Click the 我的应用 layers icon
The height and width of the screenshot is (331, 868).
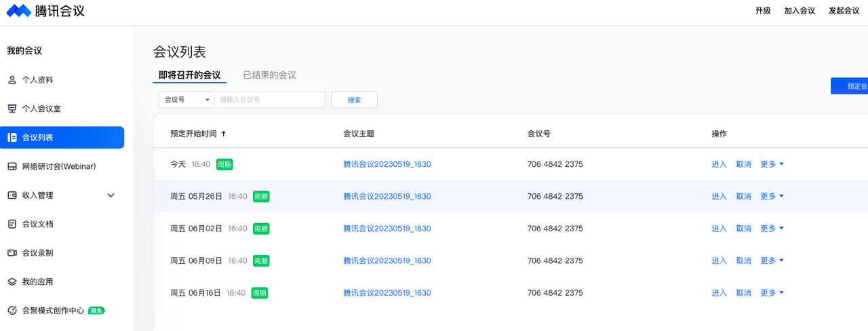point(12,281)
